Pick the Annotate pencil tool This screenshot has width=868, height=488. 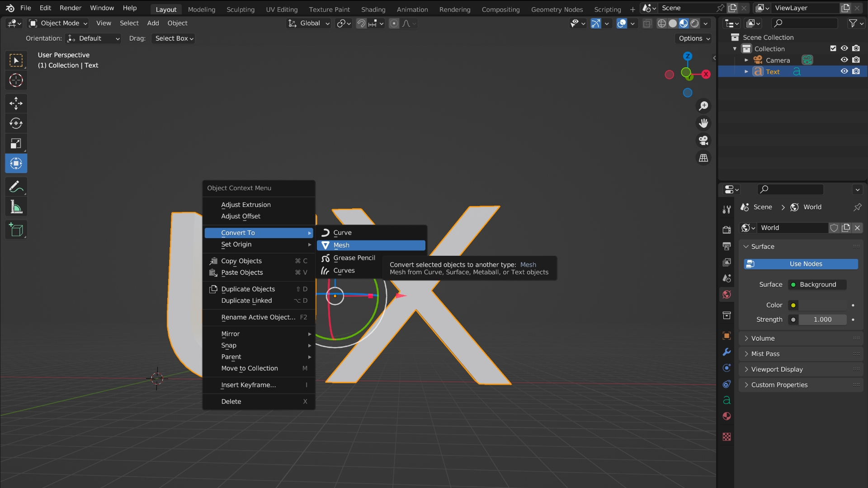coord(16,187)
